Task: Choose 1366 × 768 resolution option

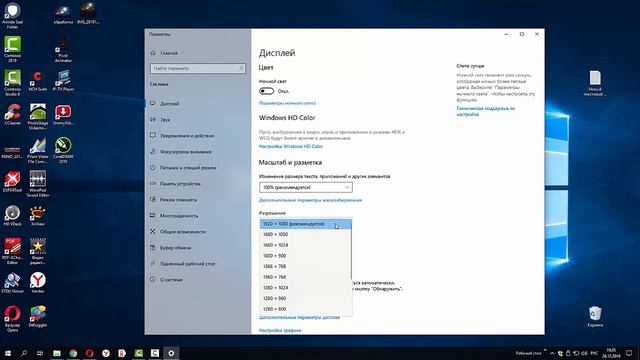Action: (306, 266)
